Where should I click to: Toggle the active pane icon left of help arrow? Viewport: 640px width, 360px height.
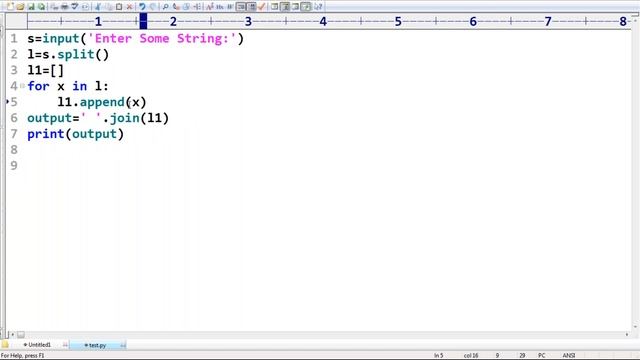[x=306, y=7]
